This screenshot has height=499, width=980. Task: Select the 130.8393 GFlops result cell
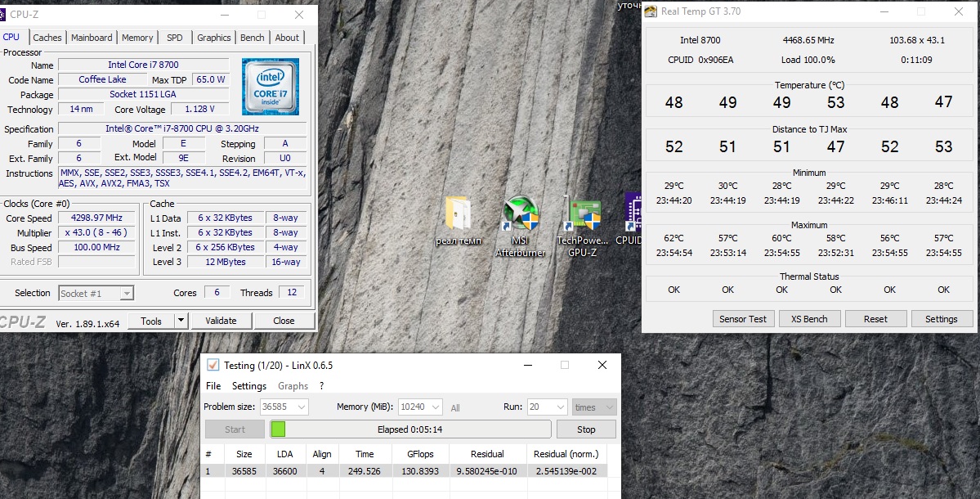[420, 471]
